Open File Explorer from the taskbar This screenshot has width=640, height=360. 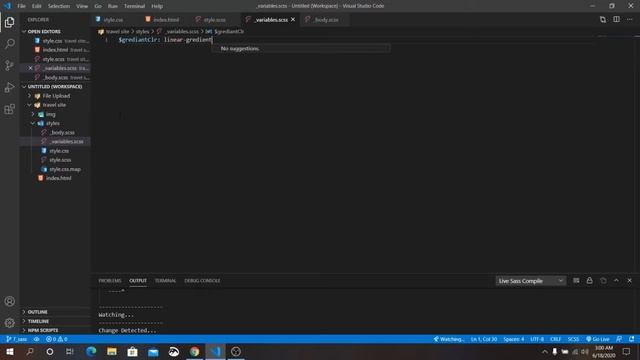[111, 351]
